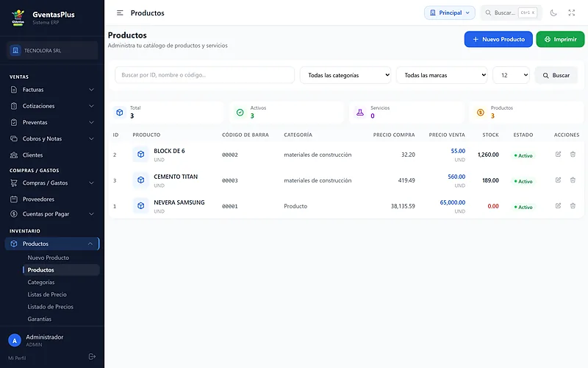Click the GventasPlus logo
The image size is (588, 368).
coord(18,17)
